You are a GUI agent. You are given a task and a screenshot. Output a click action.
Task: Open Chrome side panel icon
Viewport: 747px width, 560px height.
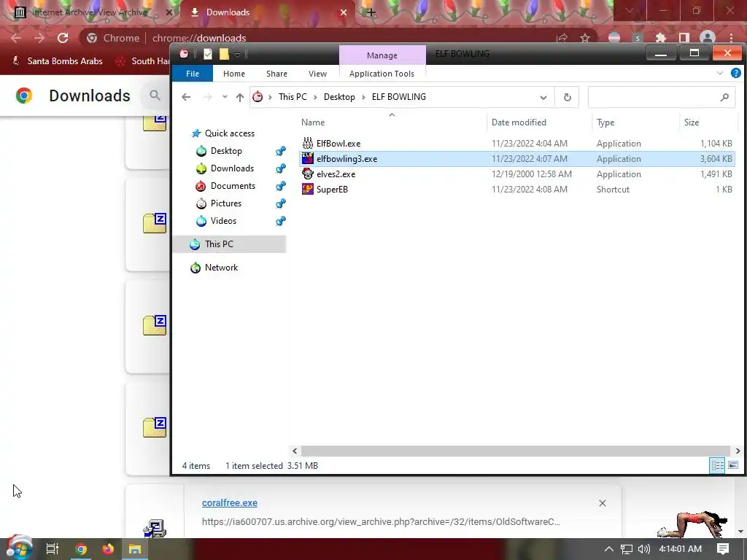[x=684, y=38]
